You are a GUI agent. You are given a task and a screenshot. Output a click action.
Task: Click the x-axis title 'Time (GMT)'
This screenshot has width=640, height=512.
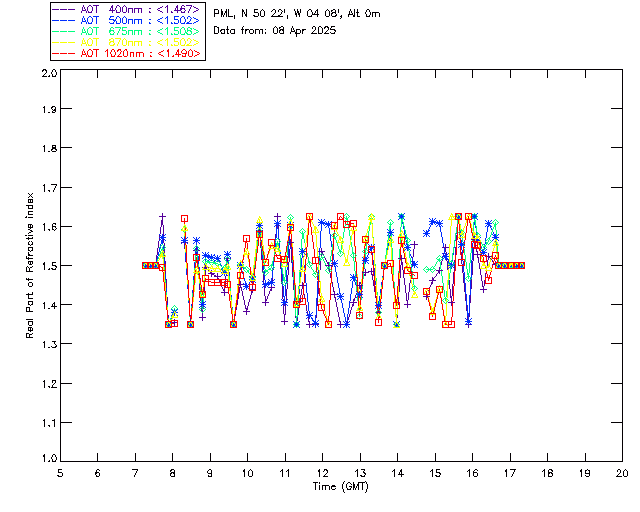(x=340, y=486)
